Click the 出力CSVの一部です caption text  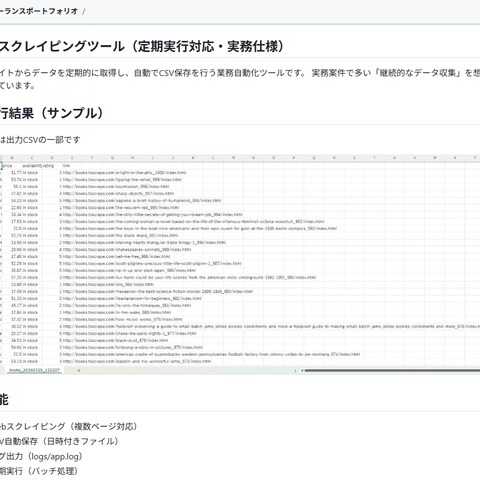coord(43,140)
